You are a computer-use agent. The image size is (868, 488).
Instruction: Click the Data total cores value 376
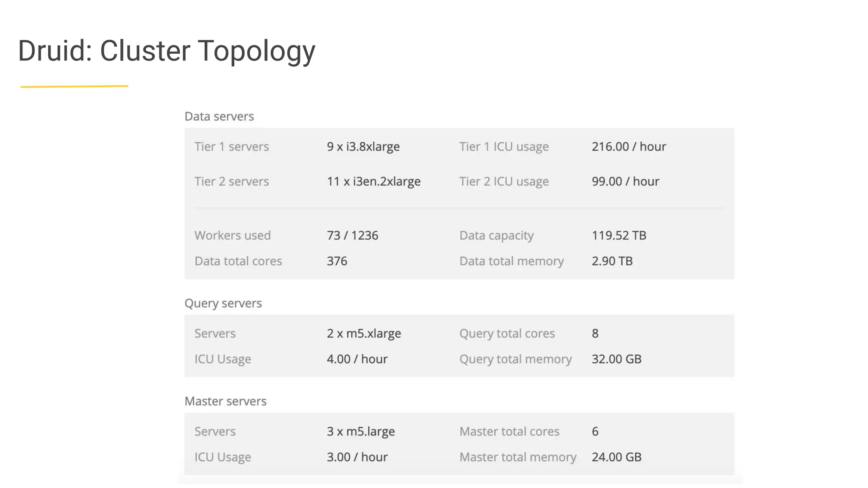coord(337,261)
